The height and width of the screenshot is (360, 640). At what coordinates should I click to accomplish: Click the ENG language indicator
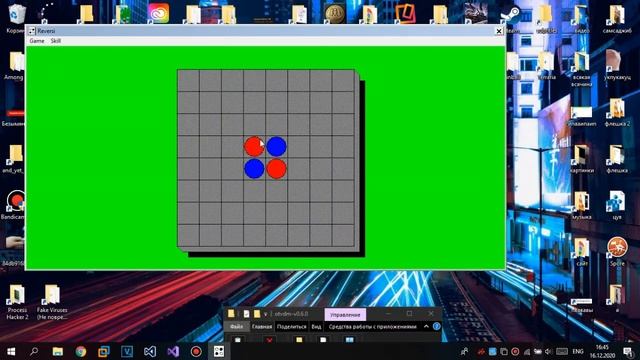pyautogui.click(x=578, y=351)
